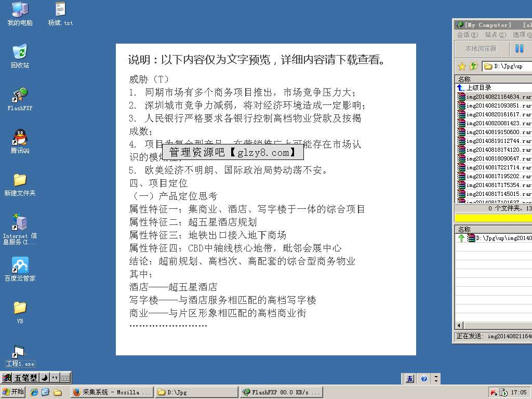Viewport: 532px width, 399px height.
Task: Click the FlashFXP title bar icon
Action: click(x=460, y=25)
